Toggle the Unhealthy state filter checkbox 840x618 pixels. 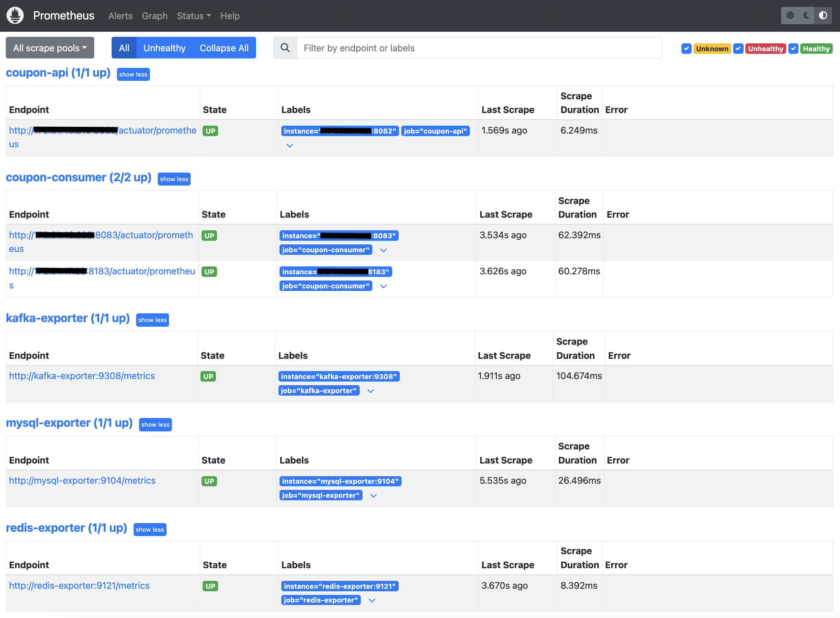tap(738, 49)
